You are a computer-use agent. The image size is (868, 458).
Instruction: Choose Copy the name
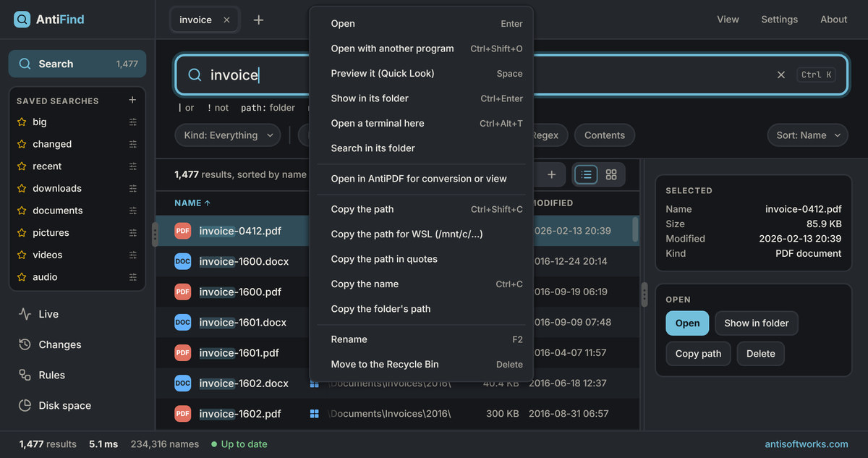coord(421,284)
